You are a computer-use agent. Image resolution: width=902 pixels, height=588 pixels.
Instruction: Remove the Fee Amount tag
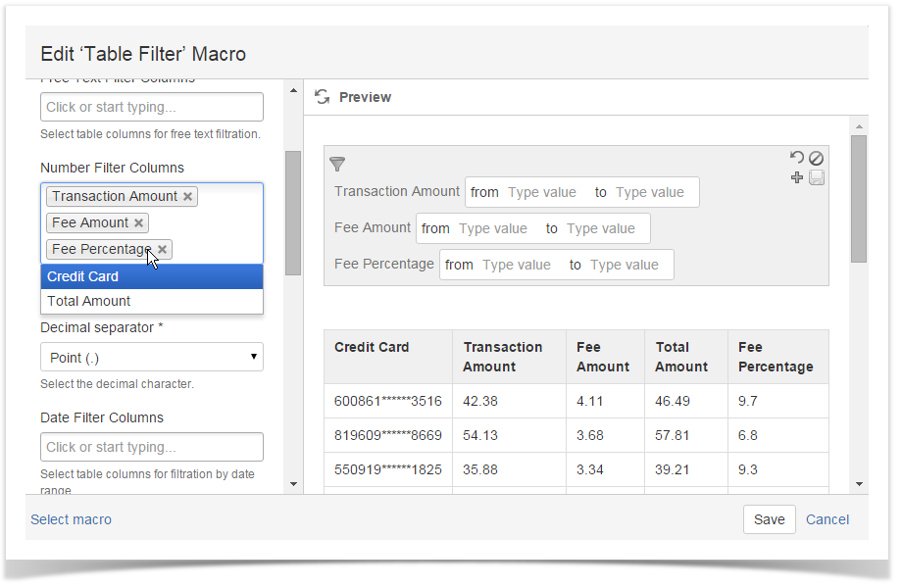tap(139, 222)
